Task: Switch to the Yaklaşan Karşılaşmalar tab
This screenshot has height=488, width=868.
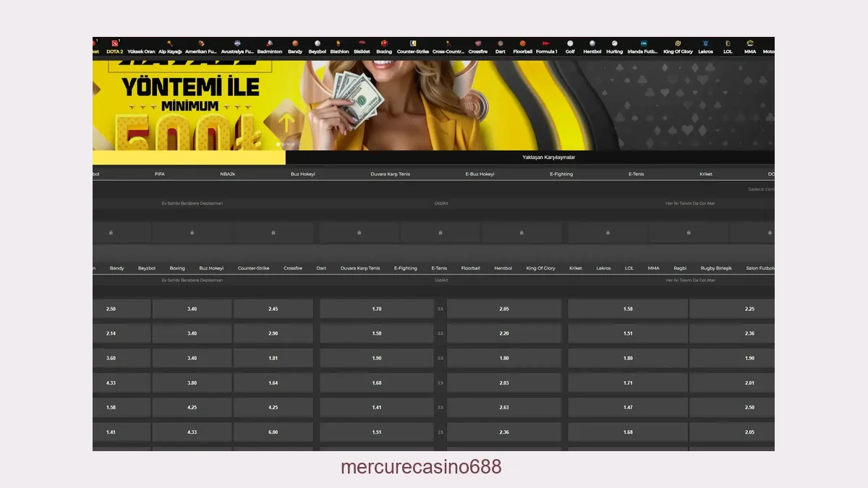Action: [548, 157]
